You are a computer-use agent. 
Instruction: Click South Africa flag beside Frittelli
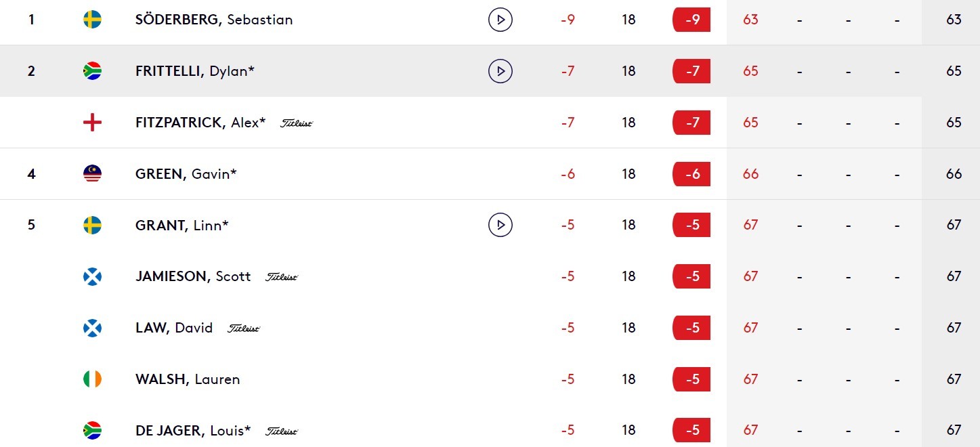(x=92, y=71)
